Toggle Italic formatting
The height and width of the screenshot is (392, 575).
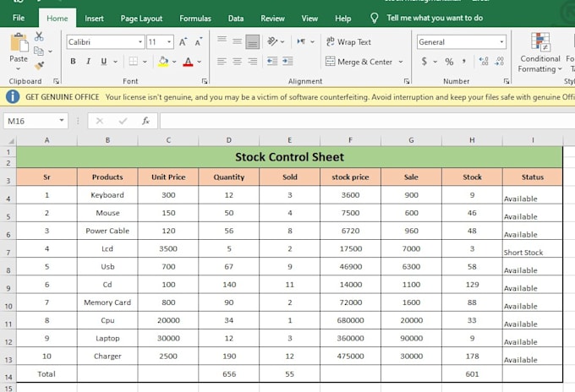point(89,61)
